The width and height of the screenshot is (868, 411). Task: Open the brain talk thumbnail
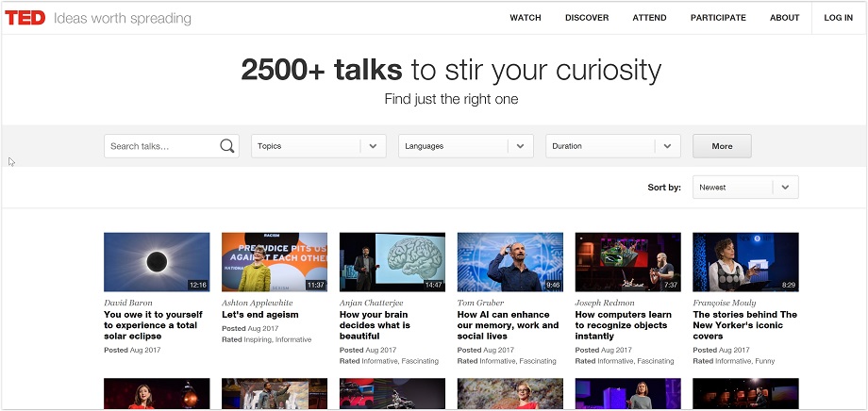(x=392, y=262)
